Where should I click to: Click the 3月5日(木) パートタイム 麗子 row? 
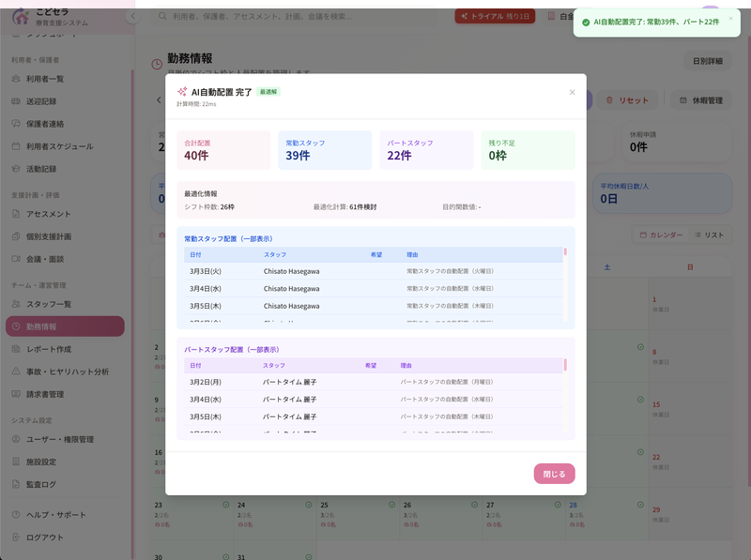click(374, 416)
